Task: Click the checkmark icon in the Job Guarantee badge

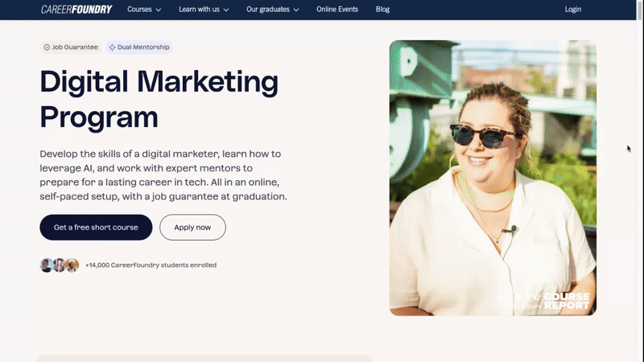Action: (47, 47)
